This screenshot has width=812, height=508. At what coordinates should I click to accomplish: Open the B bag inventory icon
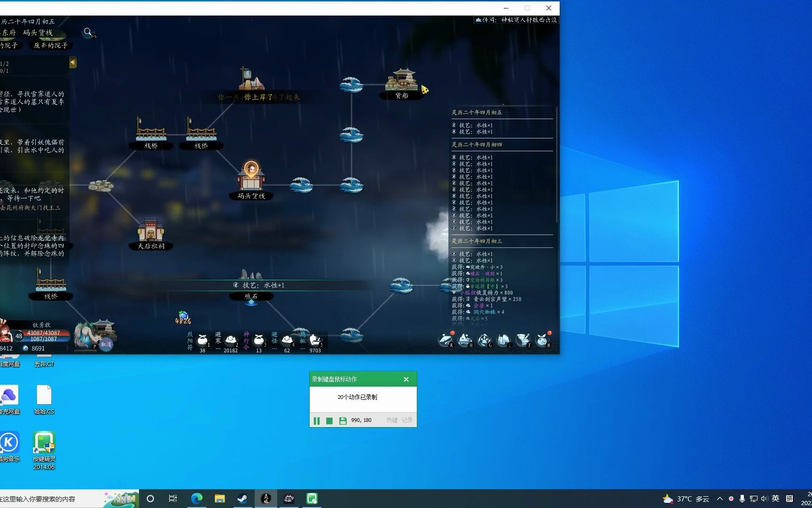click(x=542, y=339)
